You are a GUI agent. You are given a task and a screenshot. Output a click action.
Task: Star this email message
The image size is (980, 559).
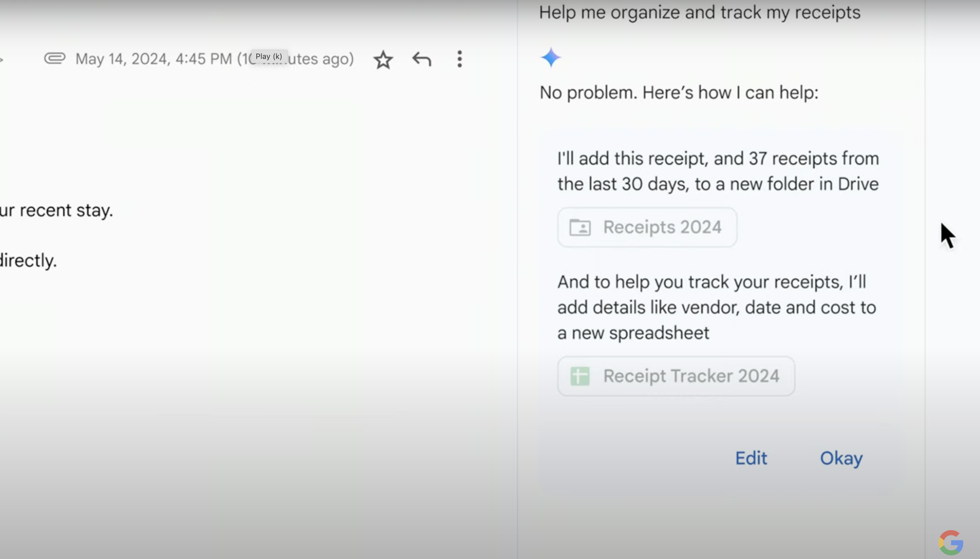tap(383, 60)
